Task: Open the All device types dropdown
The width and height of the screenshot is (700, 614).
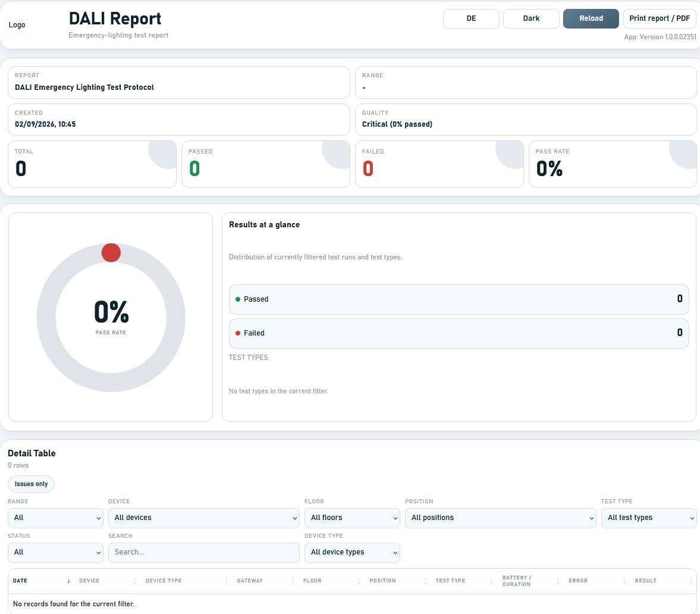Action: 352,552
